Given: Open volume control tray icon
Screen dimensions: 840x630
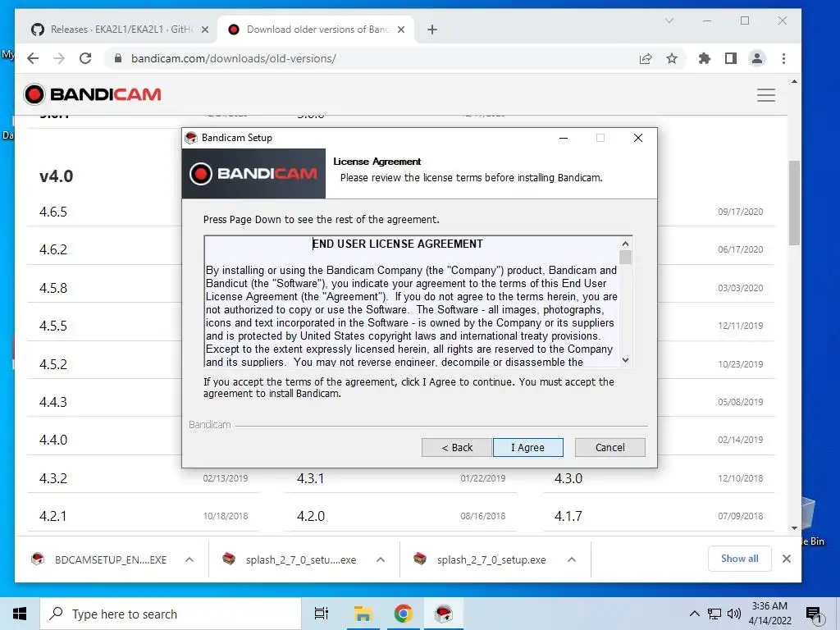Looking at the screenshot, I should point(734,614).
